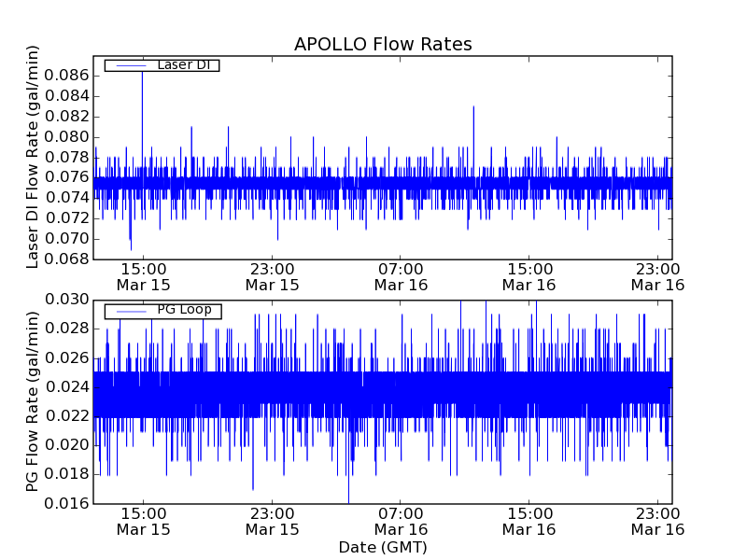Click the 0.070 tick label

tap(66, 239)
